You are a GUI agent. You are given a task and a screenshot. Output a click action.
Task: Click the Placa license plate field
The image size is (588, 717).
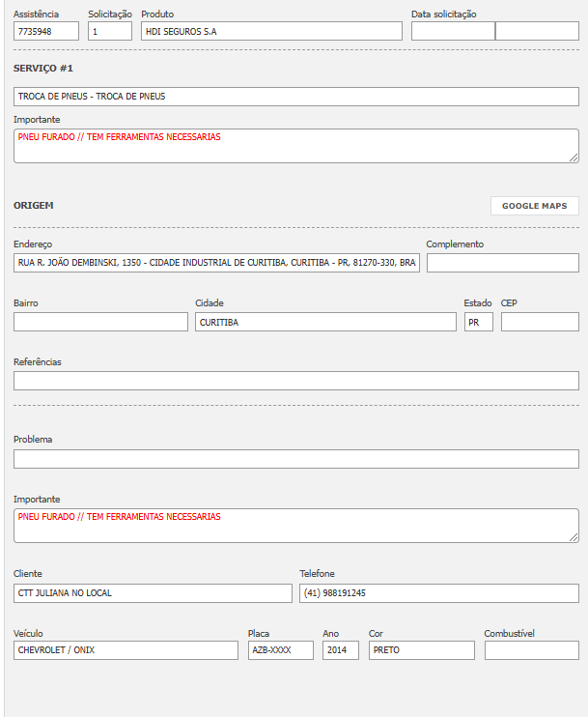[x=280, y=650]
